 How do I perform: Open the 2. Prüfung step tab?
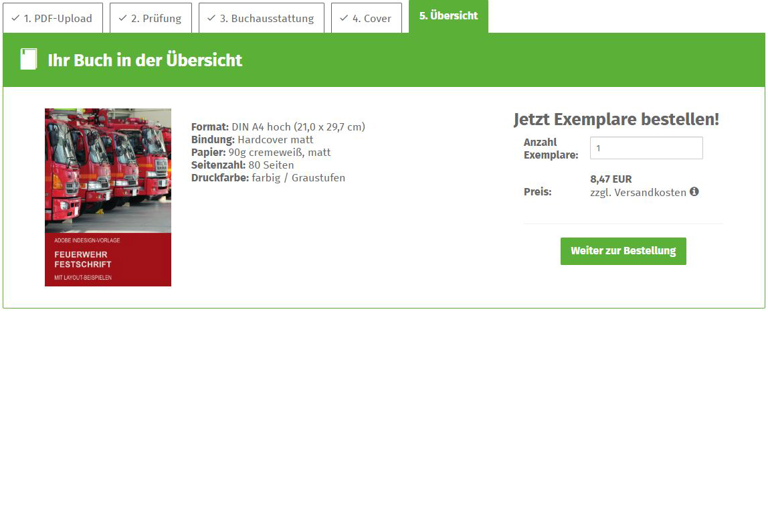(151, 18)
